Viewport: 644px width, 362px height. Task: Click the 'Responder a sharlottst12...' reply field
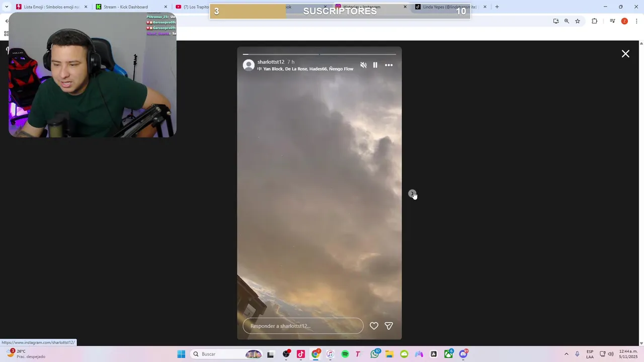[303, 326]
